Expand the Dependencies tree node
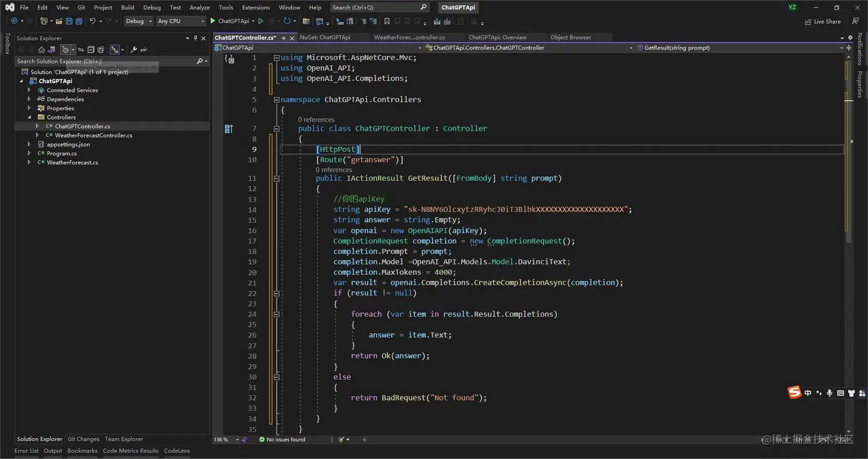The height and width of the screenshot is (459, 868). tap(29, 99)
